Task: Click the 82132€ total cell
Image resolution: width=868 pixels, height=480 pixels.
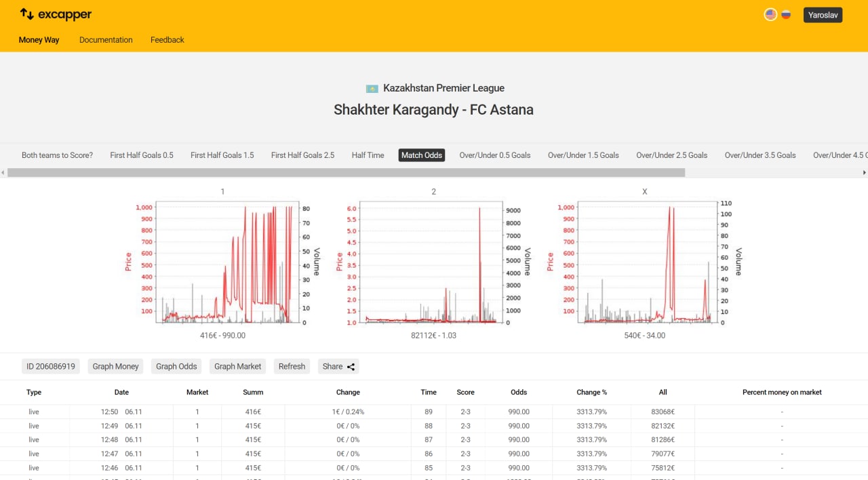Action: pyautogui.click(x=663, y=426)
